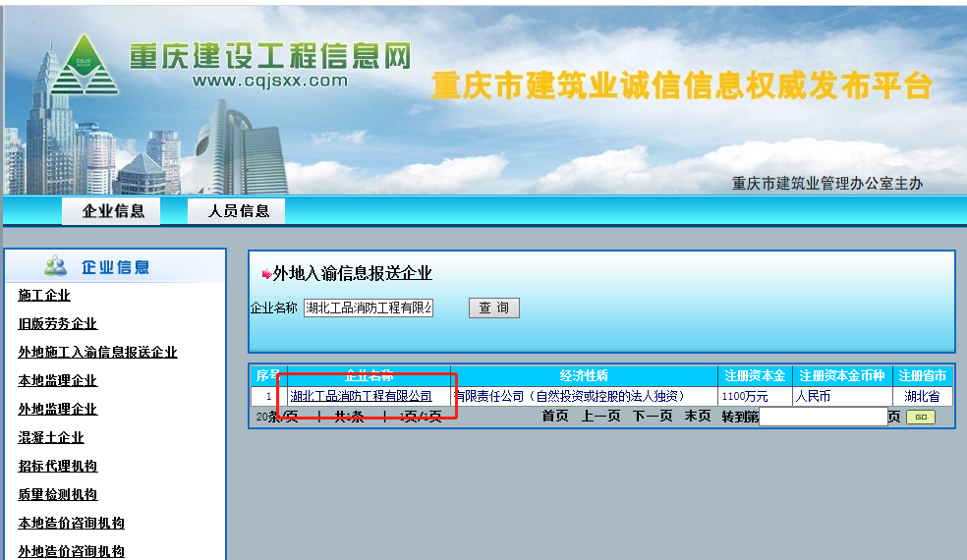This screenshot has width=967, height=560.
Task: Open the 外地监理企业 link
Action: tap(57, 409)
